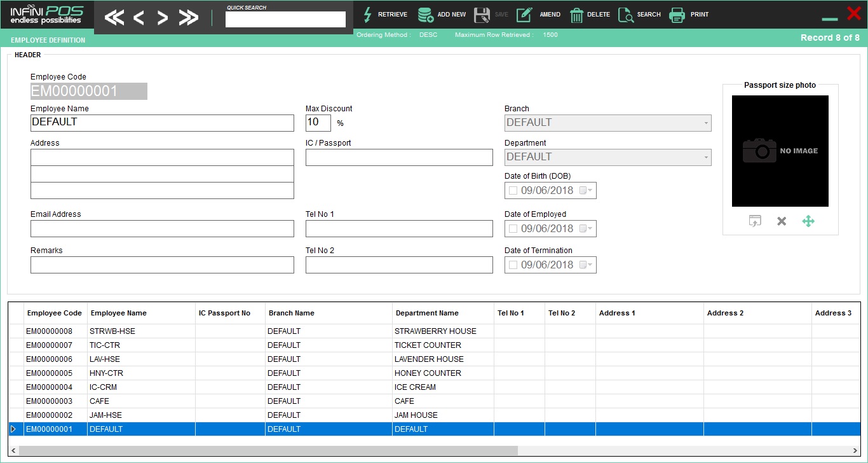Click the Employee Code EM00000001 field
Screen dimensions: 868x463
89,91
